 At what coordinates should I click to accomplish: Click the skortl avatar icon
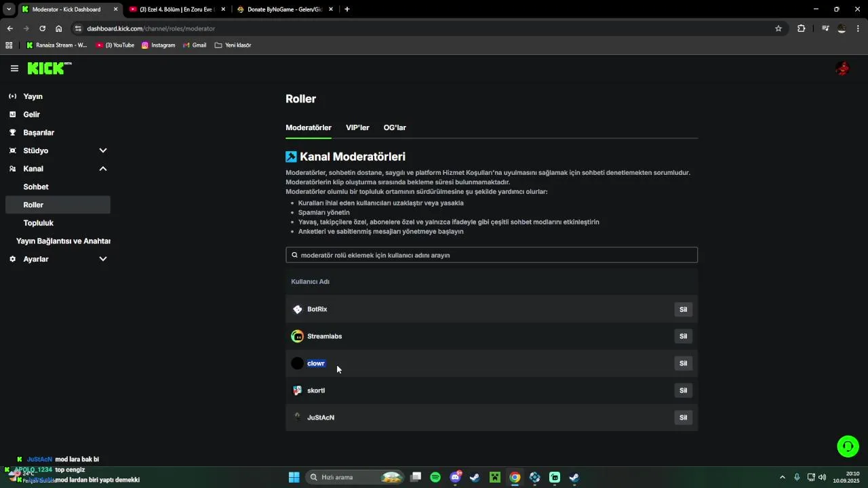point(297,390)
